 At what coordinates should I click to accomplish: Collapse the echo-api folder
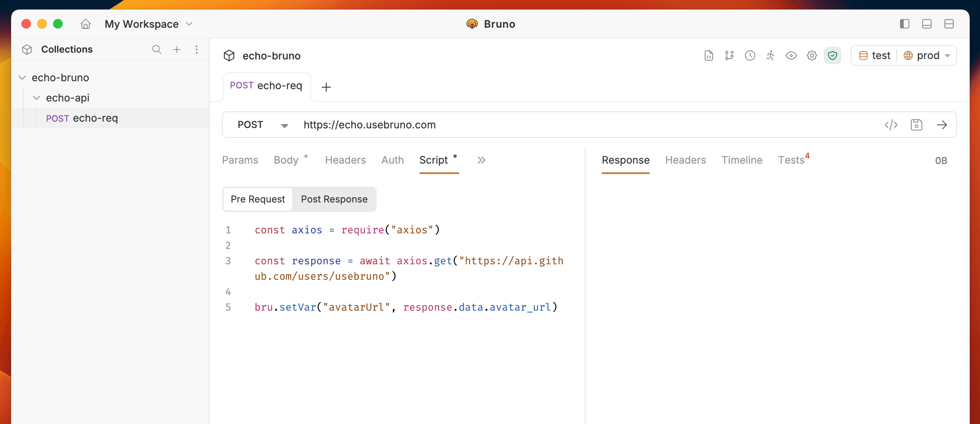(36, 98)
